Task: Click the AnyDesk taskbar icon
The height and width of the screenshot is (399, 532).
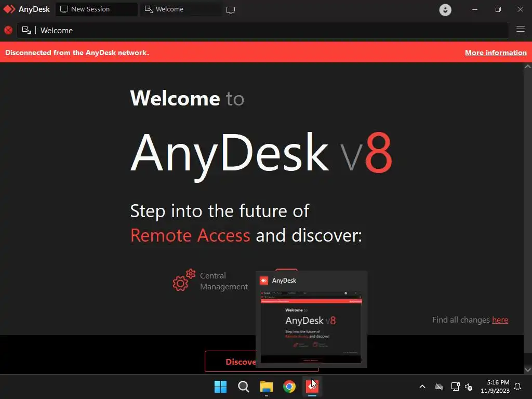Action: (312, 387)
